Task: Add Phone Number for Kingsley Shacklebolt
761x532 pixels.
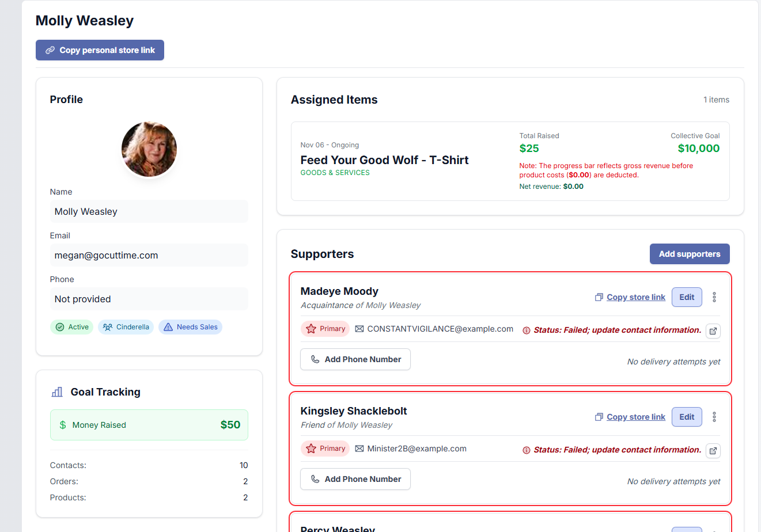Action: tap(355, 479)
